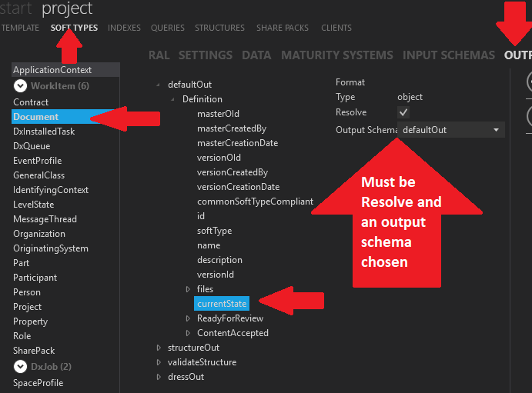Open the Output Schema dropdown
532x393 pixels.
coord(496,130)
